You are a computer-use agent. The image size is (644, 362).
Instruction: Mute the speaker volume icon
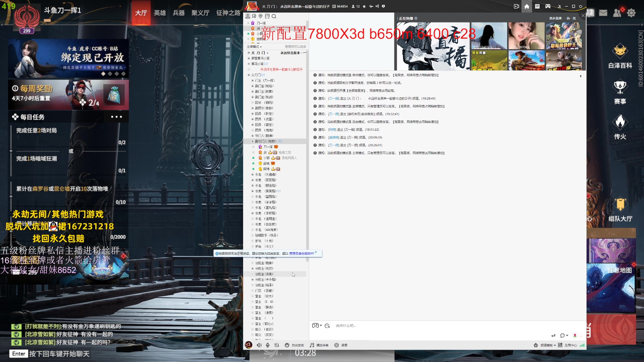pyautogui.click(x=259, y=345)
